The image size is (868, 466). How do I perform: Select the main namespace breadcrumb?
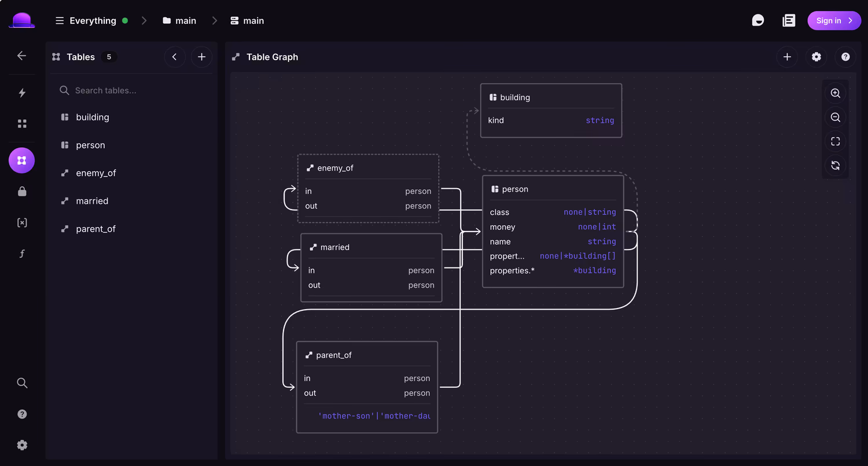click(x=179, y=21)
